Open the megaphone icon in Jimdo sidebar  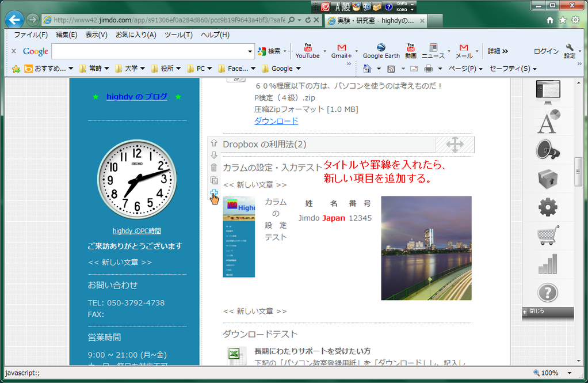click(548, 150)
